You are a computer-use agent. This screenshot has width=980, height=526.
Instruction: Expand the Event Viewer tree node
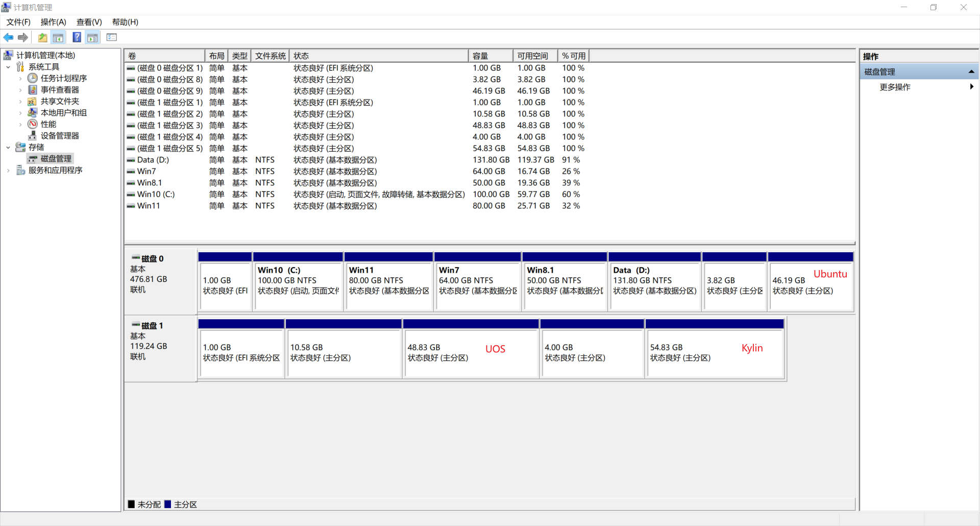point(20,90)
